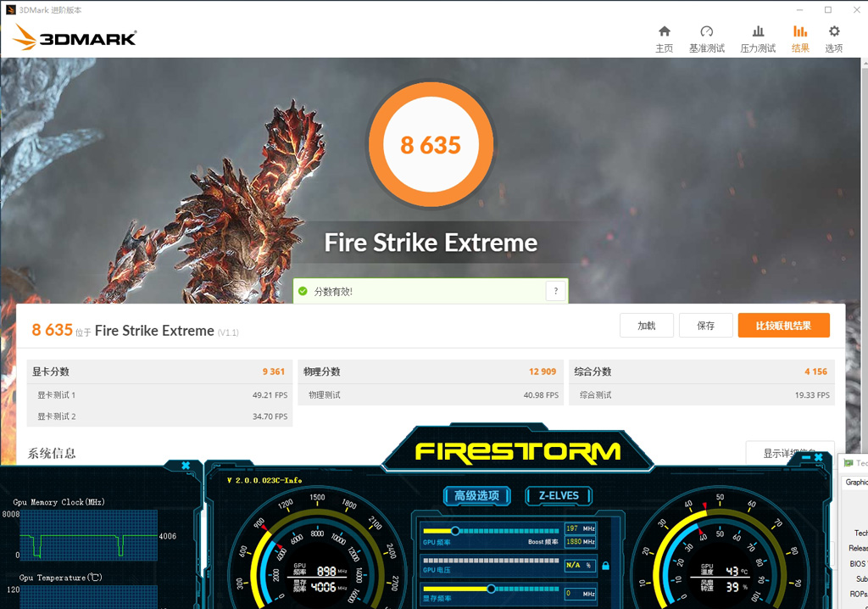Viewport: 868px width, 609px height.
Task: Click the 3DMark logo in the header
Action: click(75, 37)
